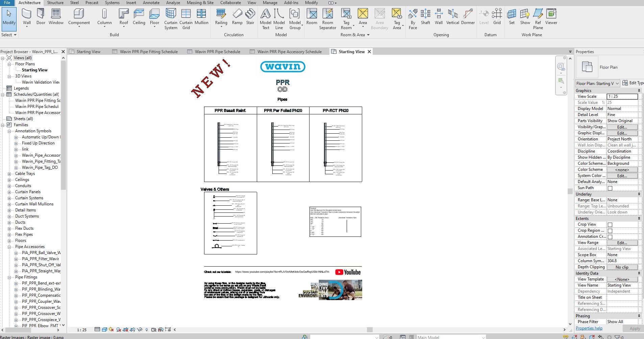
Task: Click the Edit Type button
Action: coord(633,83)
